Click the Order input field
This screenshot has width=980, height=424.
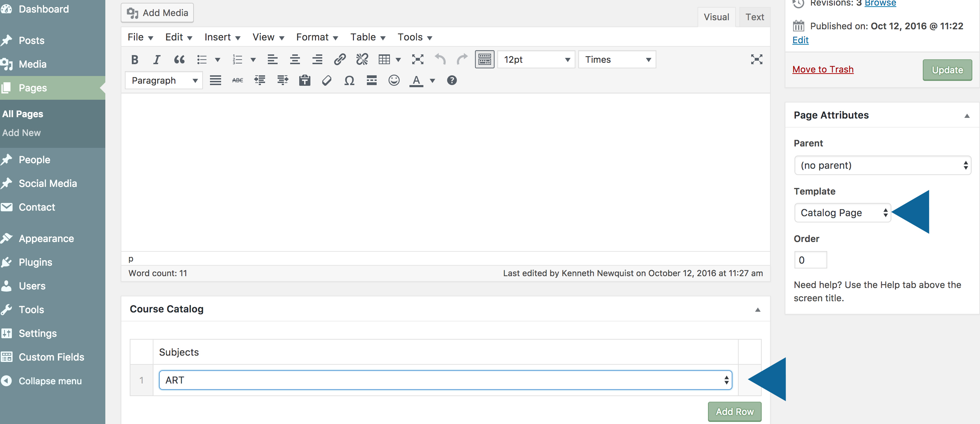click(x=810, y=260)
